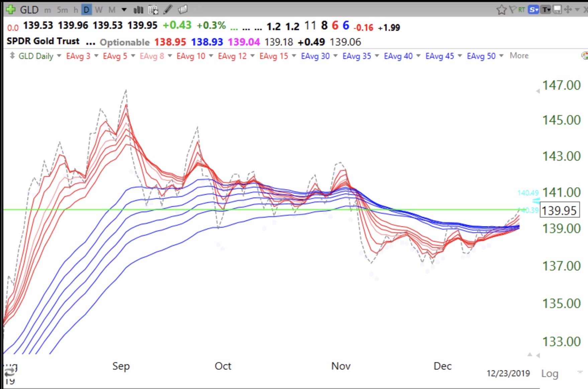Click More to show additional indicators
Viewport: 588px width, 389px height.
click(x=519, y=56)
